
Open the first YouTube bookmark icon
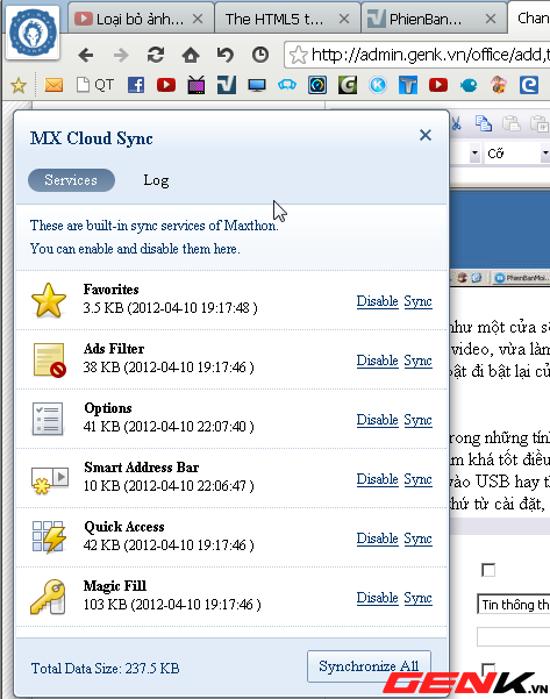coord(166,85)
